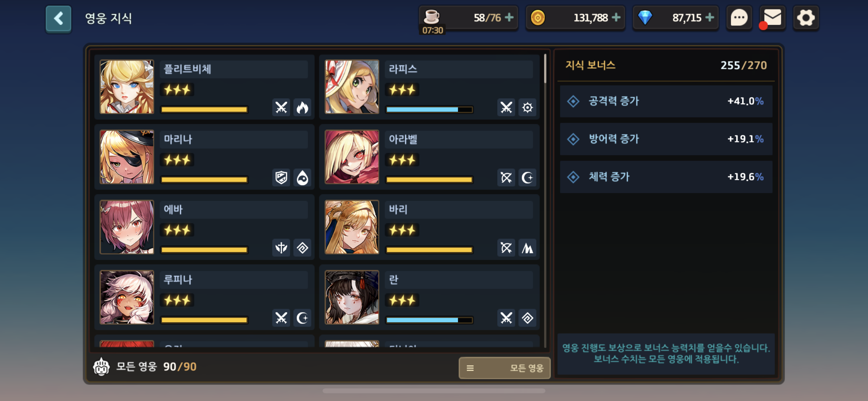Click the fire element icon on 플리트비체
Viewport: 868px width, 401px height.
[302, 108]
